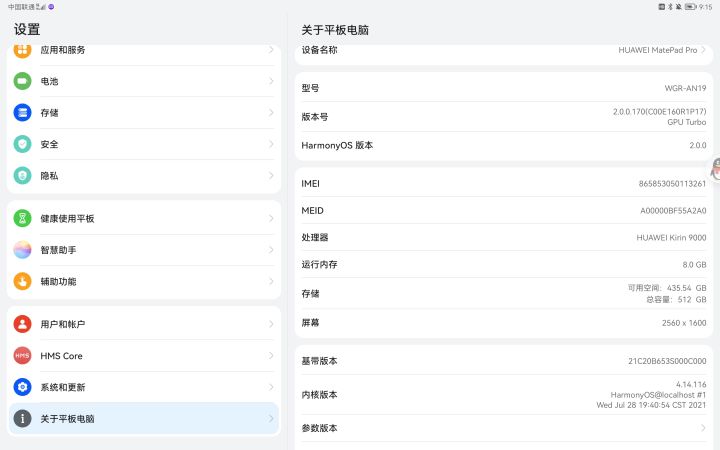Open 存储 settings in left panel
This screenshot has height=450, width=720.
pos(144,112)
